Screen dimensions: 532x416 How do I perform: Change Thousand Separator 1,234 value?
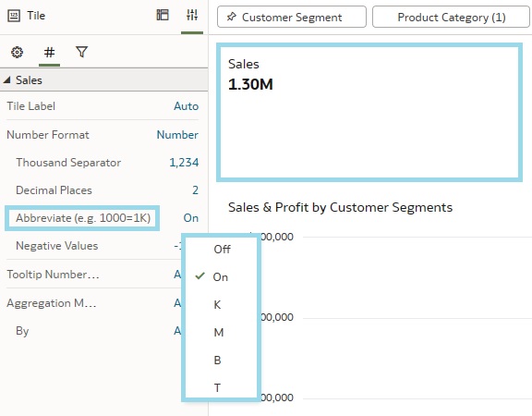(x=184, y=163)
